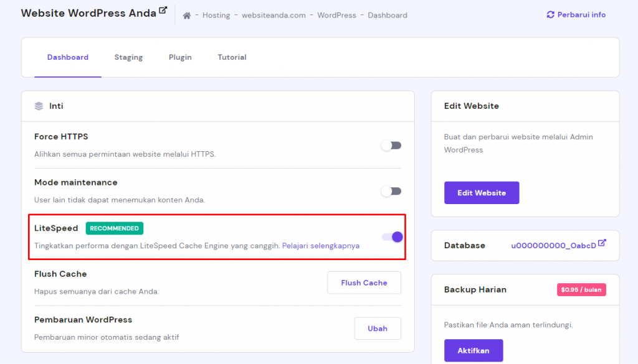Select the Dashboard tab
The width and height of the screenshot is (638, 364).
tap(68, 57)
